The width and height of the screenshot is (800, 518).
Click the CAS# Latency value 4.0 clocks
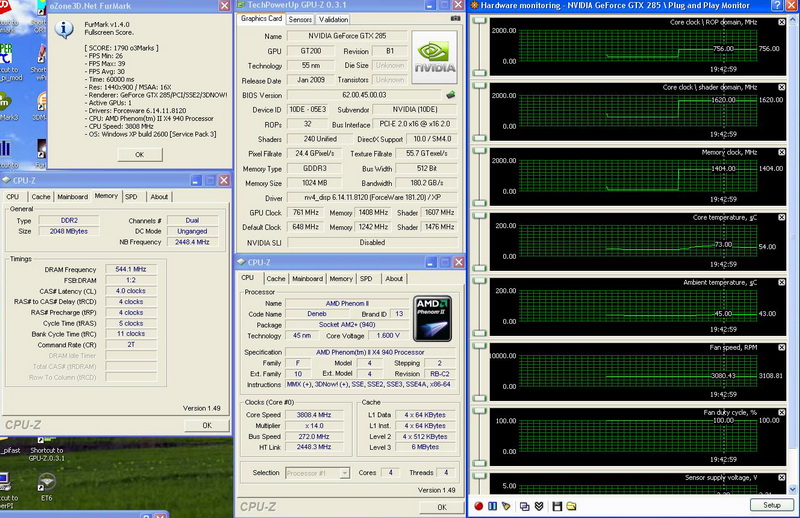point(131,291)
